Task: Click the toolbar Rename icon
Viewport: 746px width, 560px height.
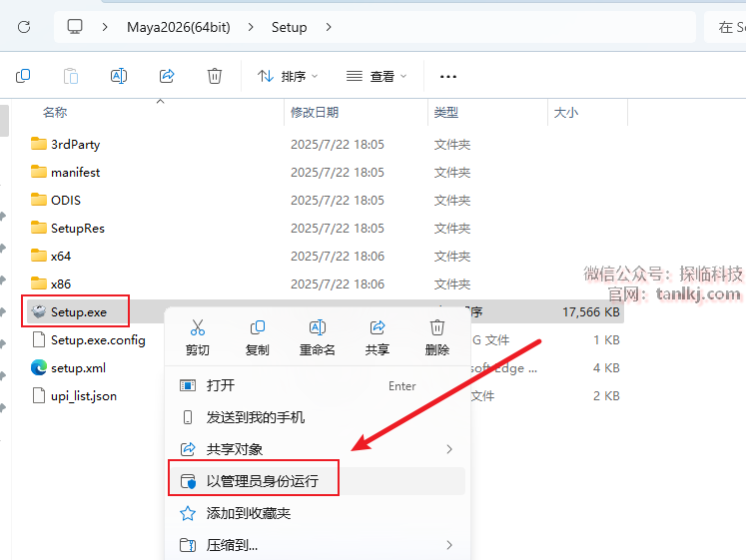Action: [x=119, y=76]
